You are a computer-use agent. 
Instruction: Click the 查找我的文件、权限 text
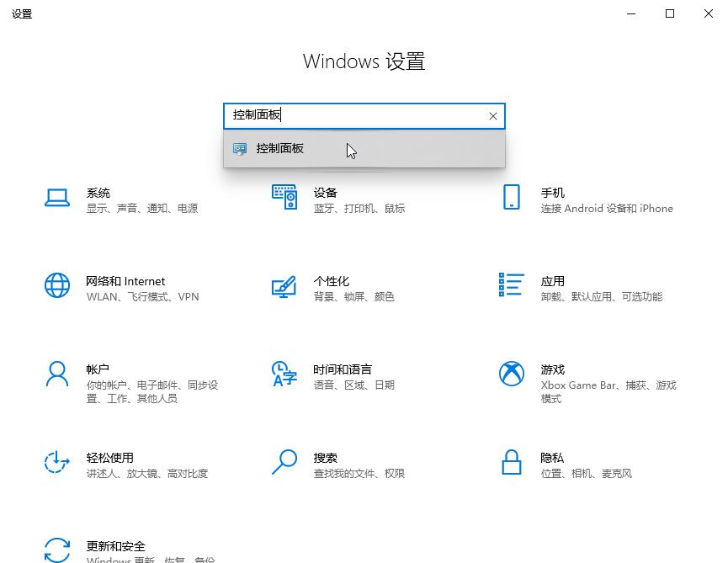(359, 474)
